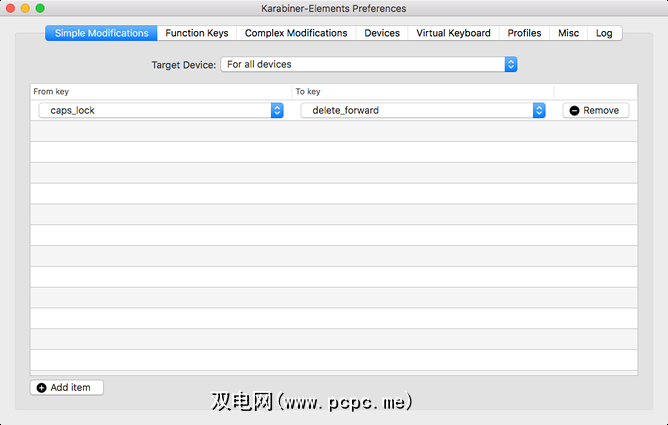Image resolution: width=668 pixels, height=425 pixels.
Task: Open the Complex Modifications tab
Action: coord(296,33)
